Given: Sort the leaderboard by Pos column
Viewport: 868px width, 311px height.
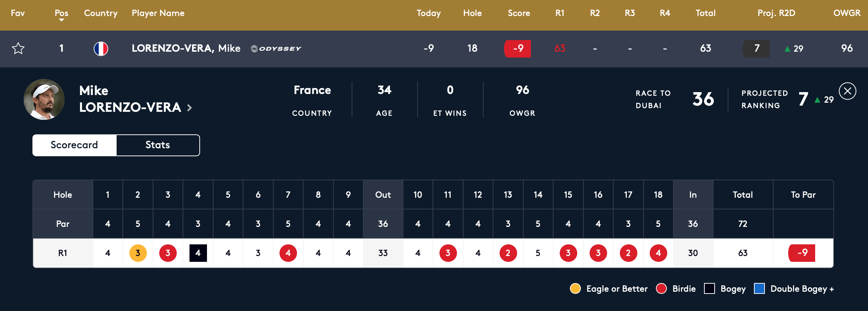Looking at the screenshot, I should [x=62, y=14].
